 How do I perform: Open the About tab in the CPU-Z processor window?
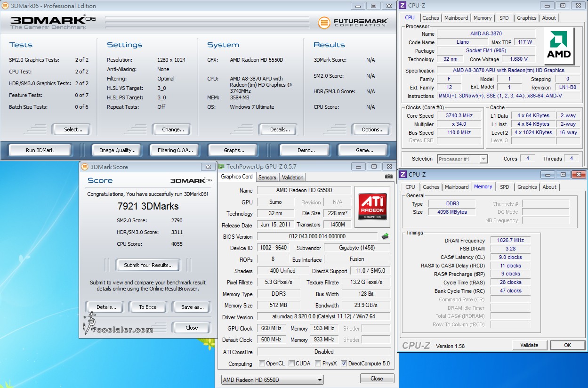coord(549,18)
